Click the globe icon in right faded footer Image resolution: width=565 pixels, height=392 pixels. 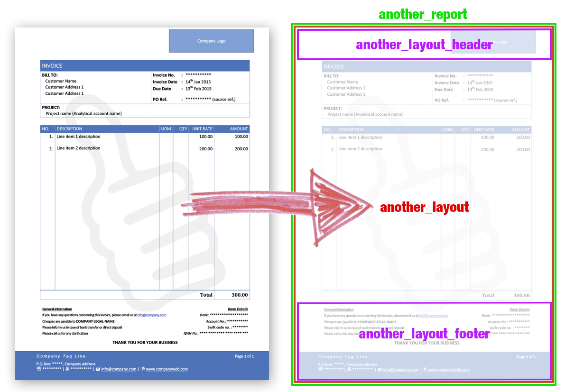tap(425, 370)
